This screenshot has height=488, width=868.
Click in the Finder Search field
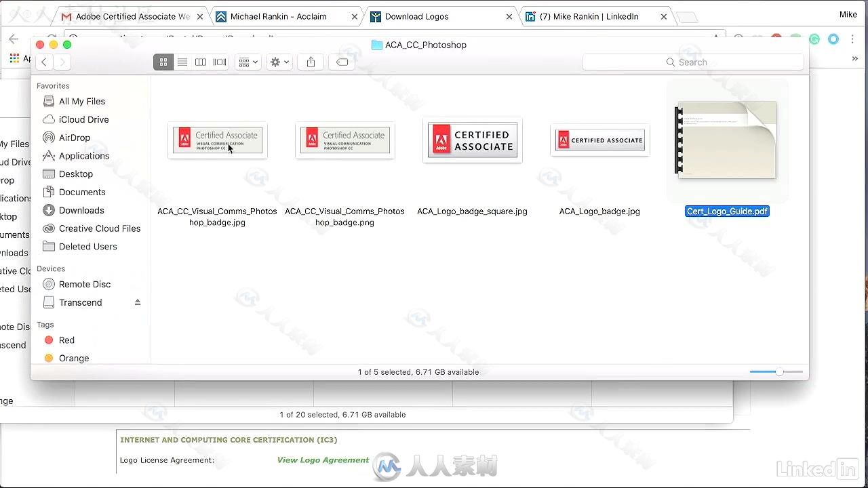pyautogui.click(x=693, y=62)
